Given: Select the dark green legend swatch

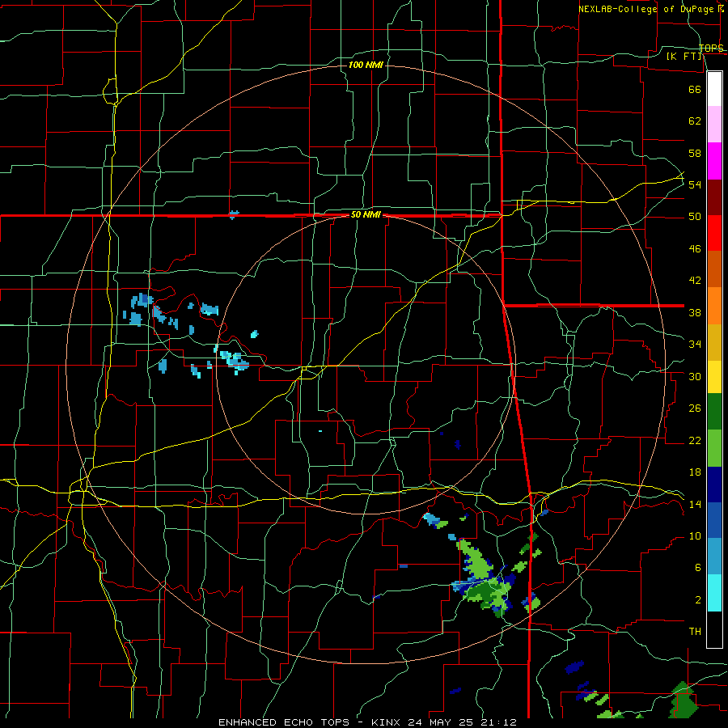Looking at the screenshot, I should pos(714,412).
